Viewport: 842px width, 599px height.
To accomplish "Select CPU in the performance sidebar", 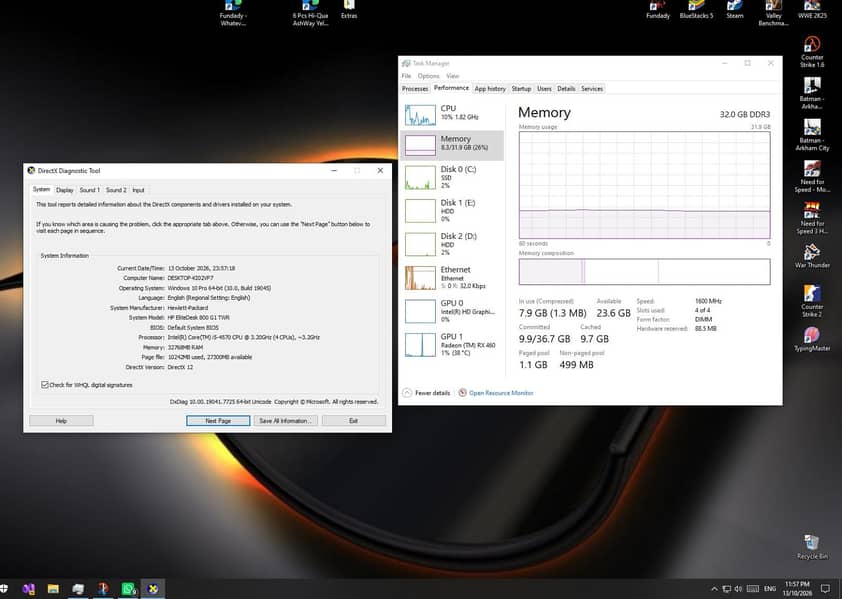I will point(452,114).
